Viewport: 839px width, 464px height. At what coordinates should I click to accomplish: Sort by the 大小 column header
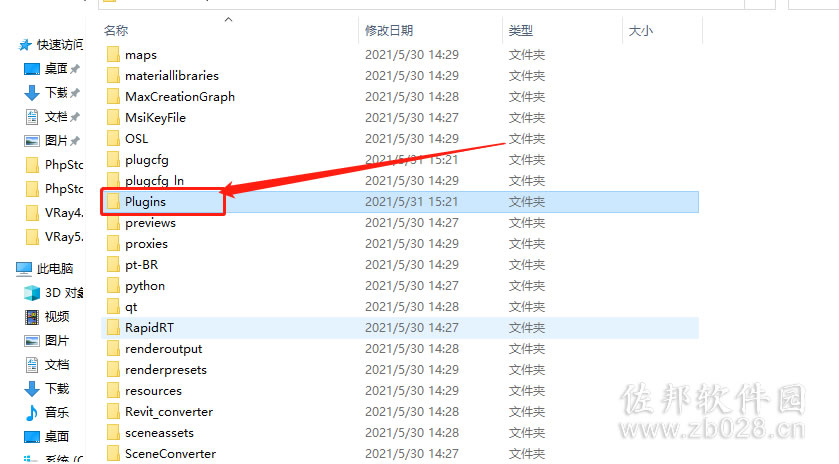[x=640, y=31]
